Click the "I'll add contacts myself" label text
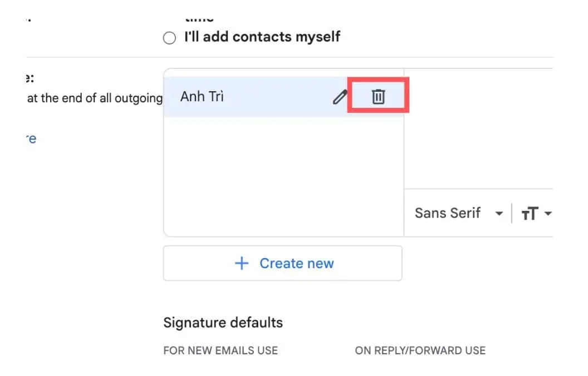This screenshot has width=588, height=376. click(262, 37)
